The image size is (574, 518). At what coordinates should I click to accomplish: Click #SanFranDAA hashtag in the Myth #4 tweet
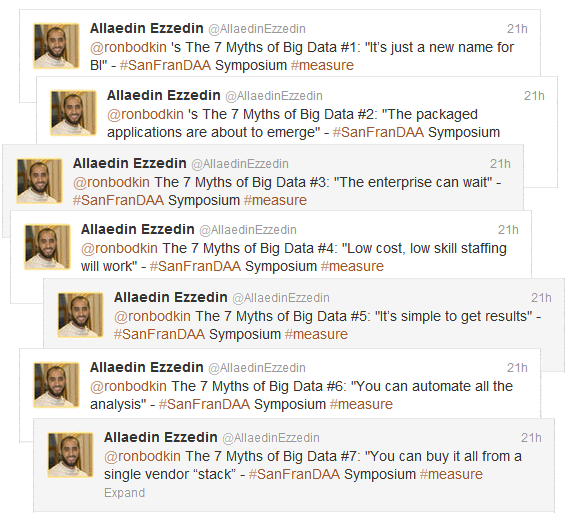195,266
